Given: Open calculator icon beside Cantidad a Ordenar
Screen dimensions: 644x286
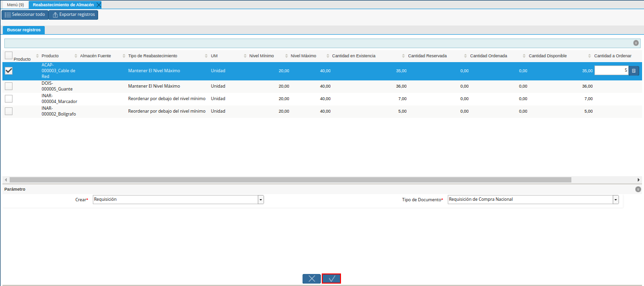Looking at the screenshot, I should (x=633, y=71).
